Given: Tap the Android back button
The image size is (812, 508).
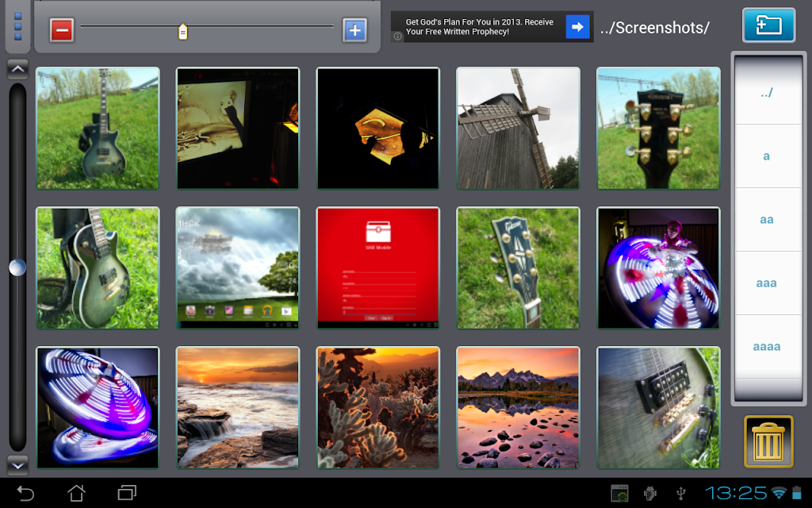Looking at the screenshot, I should coord(25,493).
